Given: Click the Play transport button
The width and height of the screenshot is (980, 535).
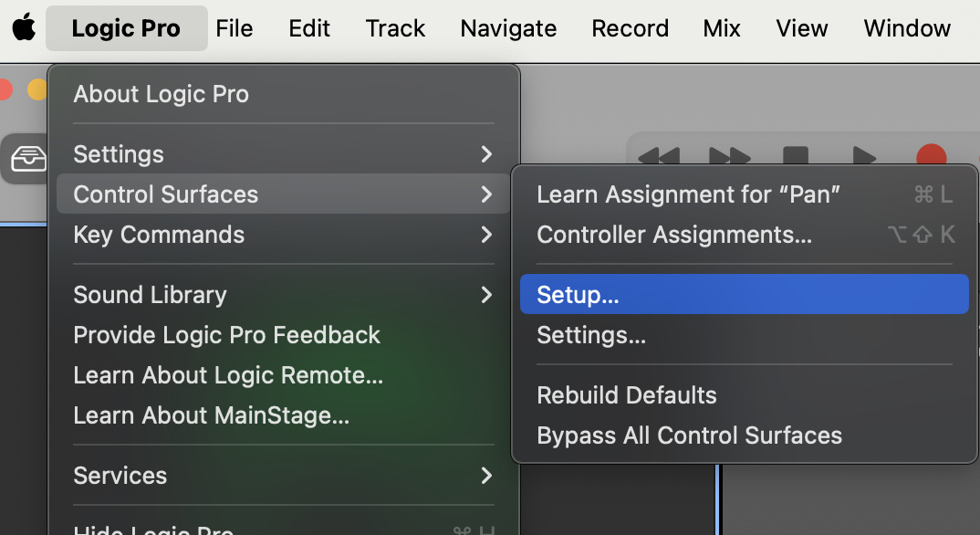Looking at the screenshot, I should pyautogui.click(x=864, y=155).
